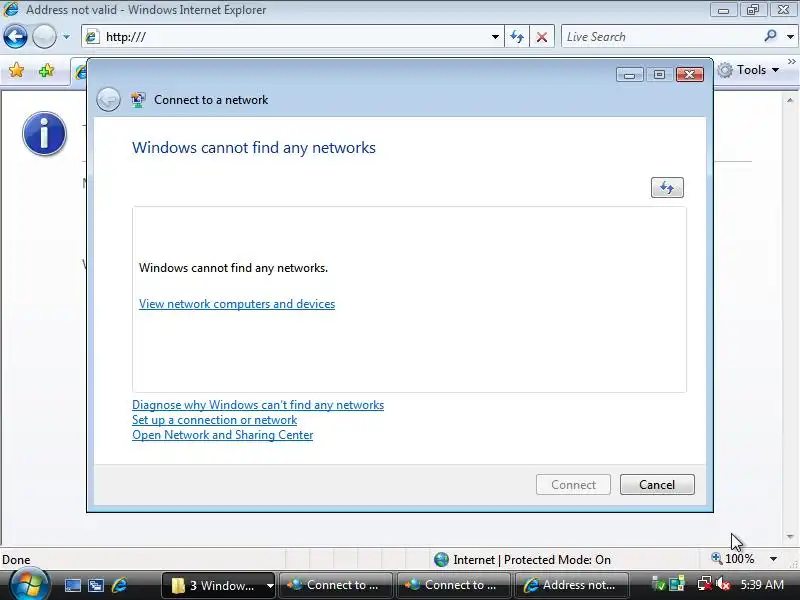This screenshot has height=600, width=800.
Task: Click the page scrollbar down arrow
Action: coord(790,536)
